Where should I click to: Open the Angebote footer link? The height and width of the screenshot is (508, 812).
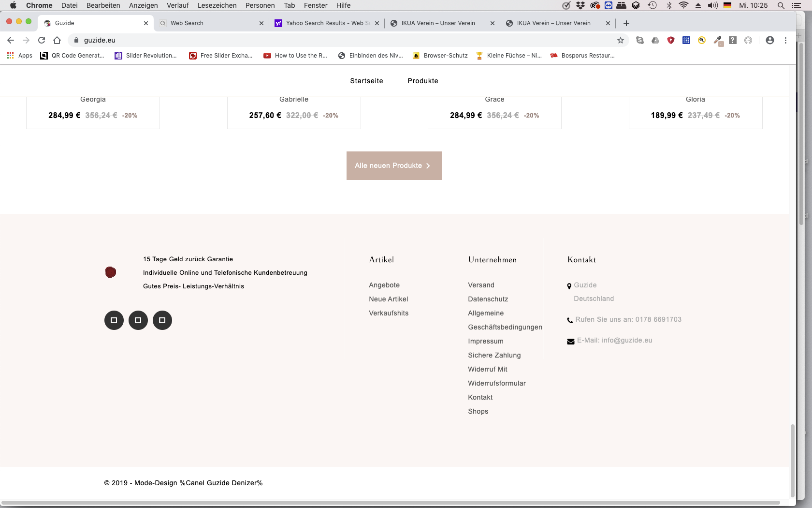tap(384, 285)
